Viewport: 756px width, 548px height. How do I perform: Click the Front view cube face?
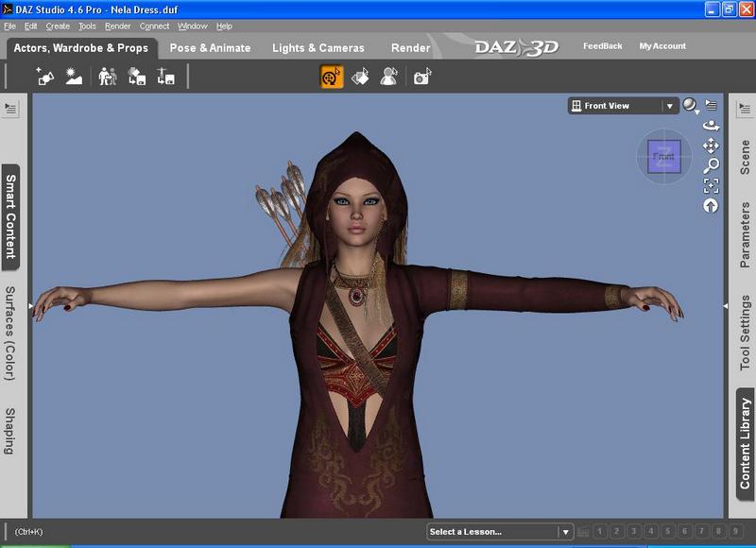click(664, 157)
